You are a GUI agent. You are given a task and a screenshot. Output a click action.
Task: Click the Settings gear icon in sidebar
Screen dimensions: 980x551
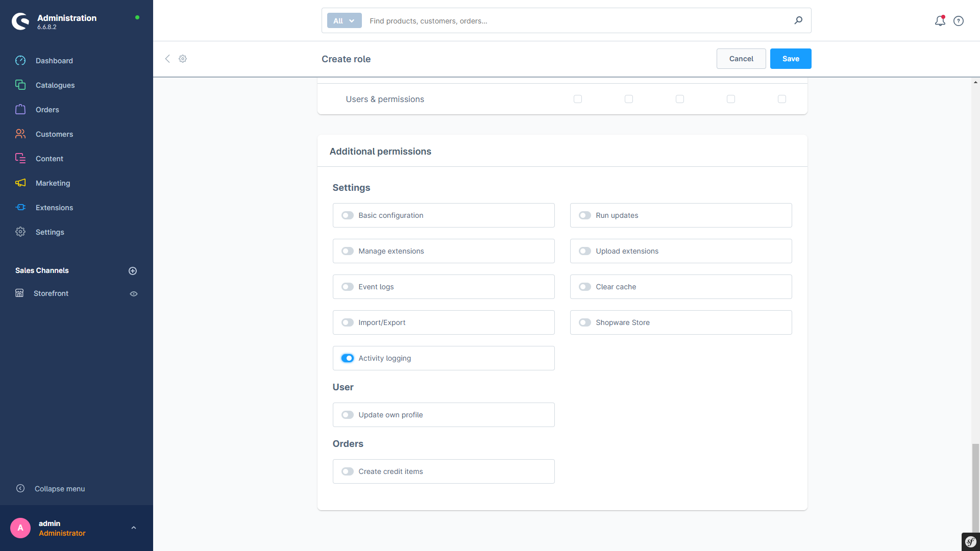[x=20, y=232]
